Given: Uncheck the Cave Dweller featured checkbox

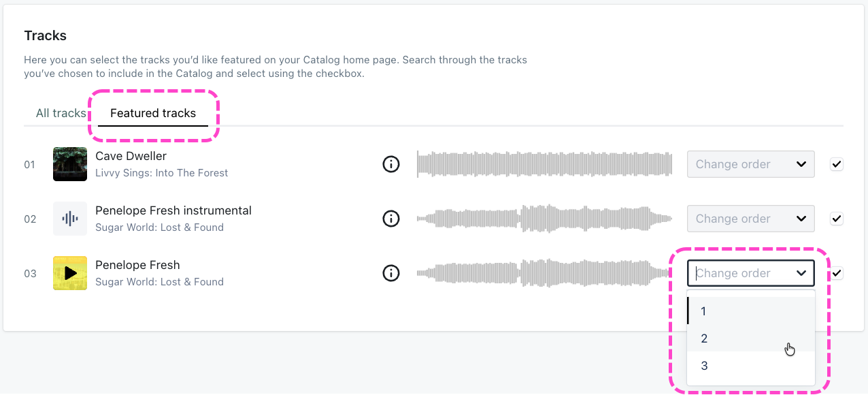Looking at the screenshot, I should (x=837, y=164).
